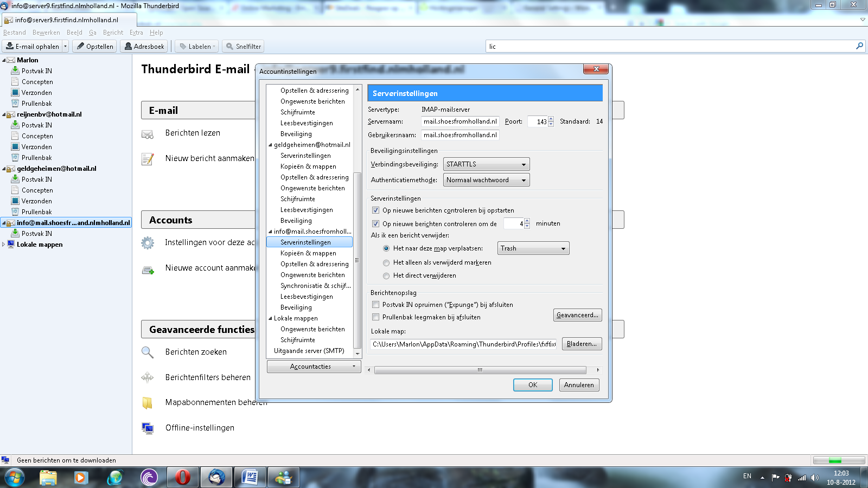
Task: Open the Bestand menu
Action: (15, 33)
